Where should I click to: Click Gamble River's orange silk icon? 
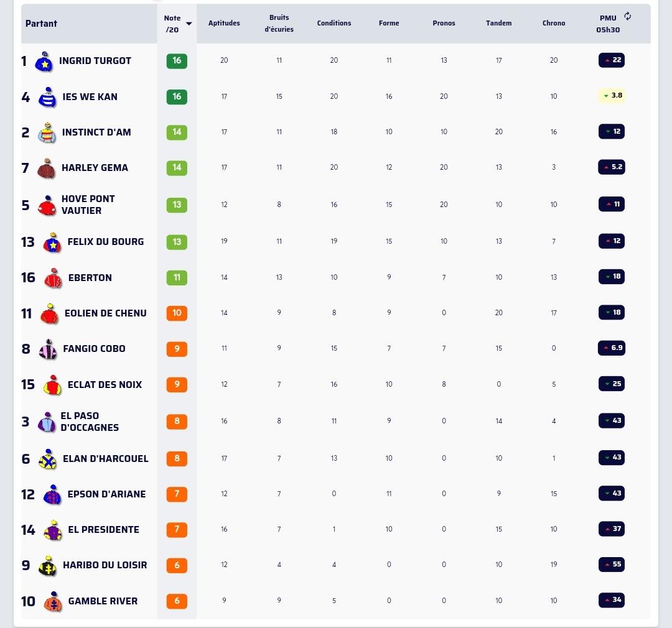[53, 602]
